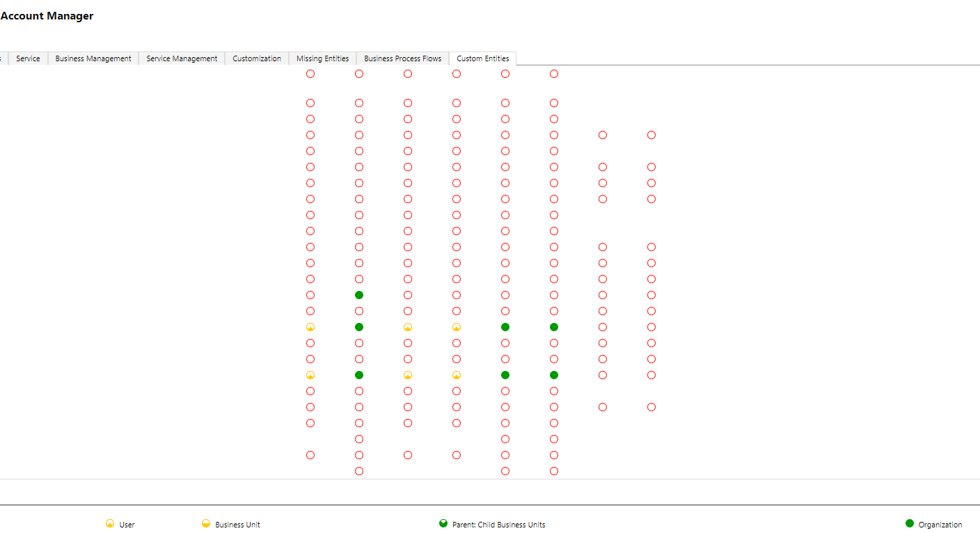
Task: Toggle a User-level privilege to Business Unit level
Action: [x=456, y=326]
